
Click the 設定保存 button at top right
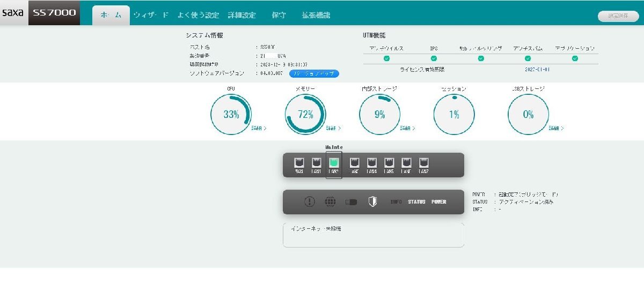(x=618, y=16)
